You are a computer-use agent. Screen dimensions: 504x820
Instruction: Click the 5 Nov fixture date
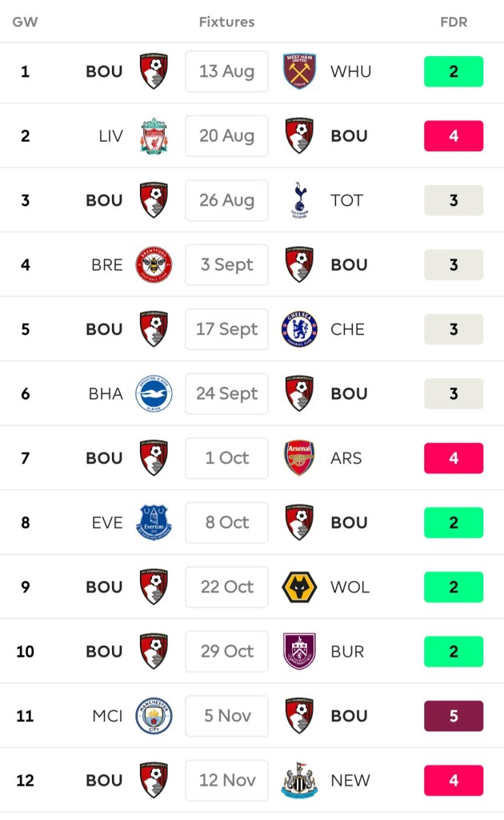pos(226,716)
